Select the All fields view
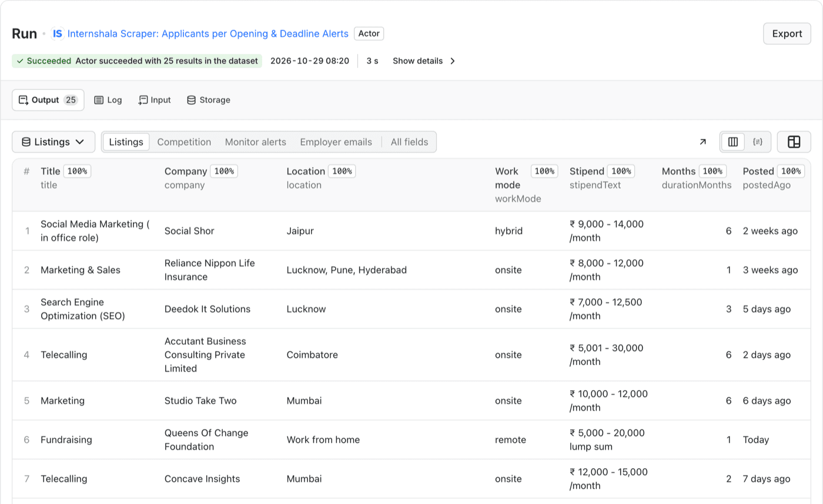 410,142
